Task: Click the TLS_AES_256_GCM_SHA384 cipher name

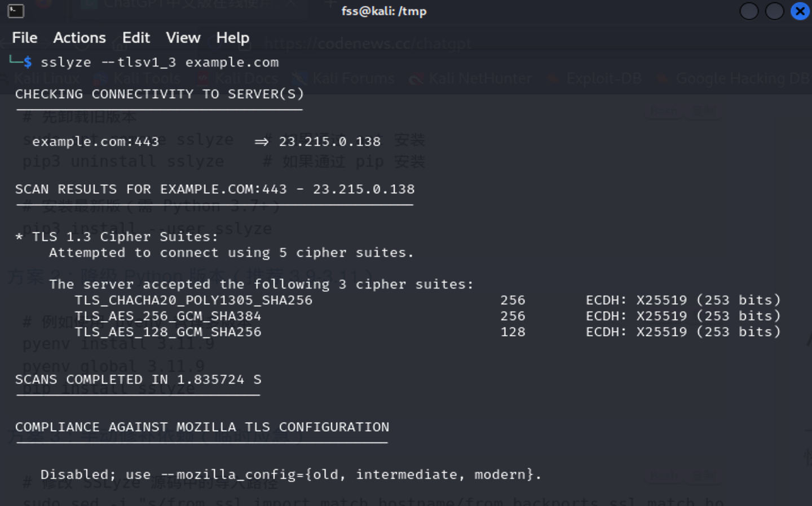Action: pyautogui.click(x=168, y=316)
